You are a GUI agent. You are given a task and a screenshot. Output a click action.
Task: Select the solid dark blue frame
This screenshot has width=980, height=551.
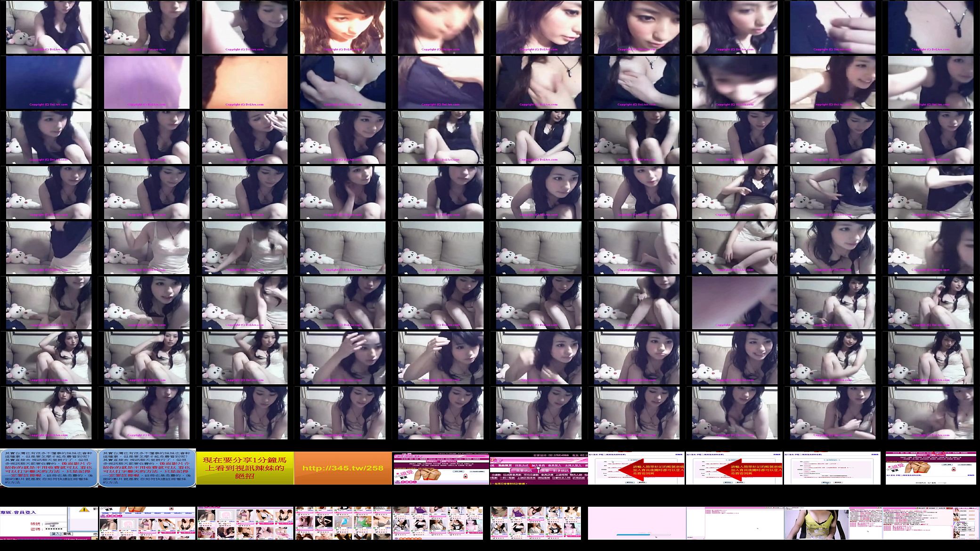pyautogui.click(x=49, y=82)
